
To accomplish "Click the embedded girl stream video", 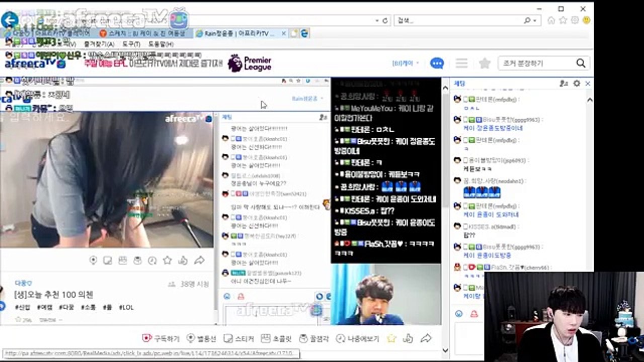I will [x=106, y=180].
